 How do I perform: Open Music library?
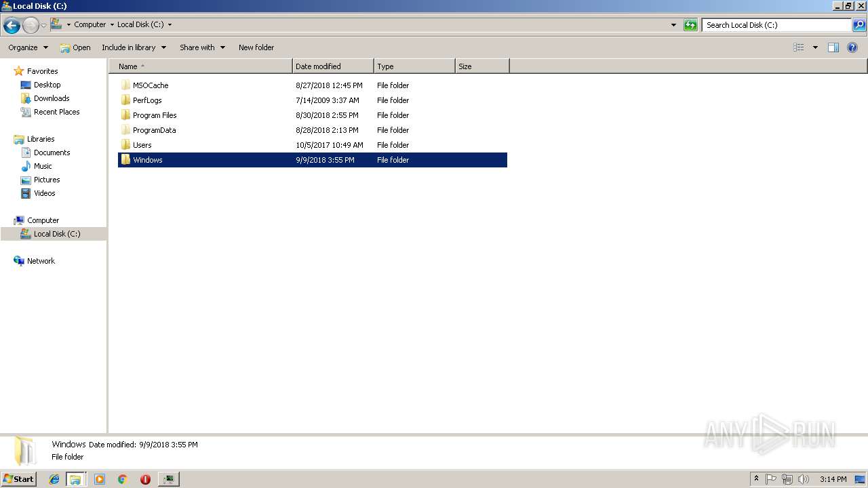point(43,166)
